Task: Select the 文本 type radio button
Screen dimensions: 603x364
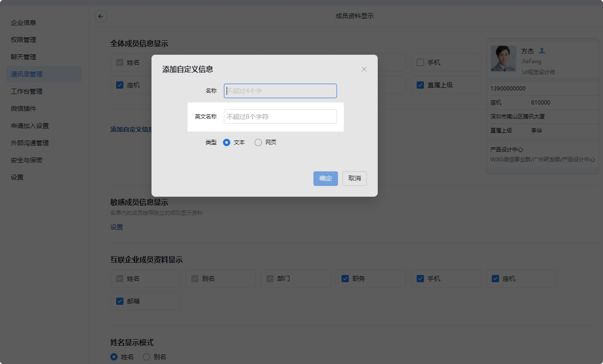Action: pyautogui.click(x=226, y=142)
